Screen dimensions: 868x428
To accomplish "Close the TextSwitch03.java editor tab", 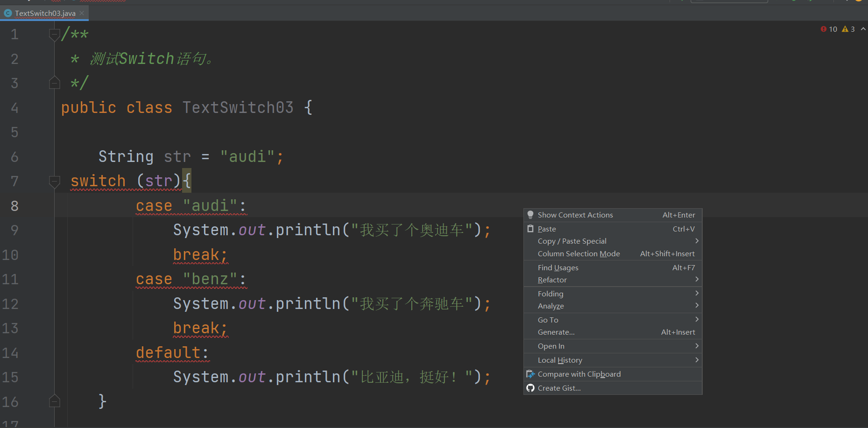I will coord(82,13).
